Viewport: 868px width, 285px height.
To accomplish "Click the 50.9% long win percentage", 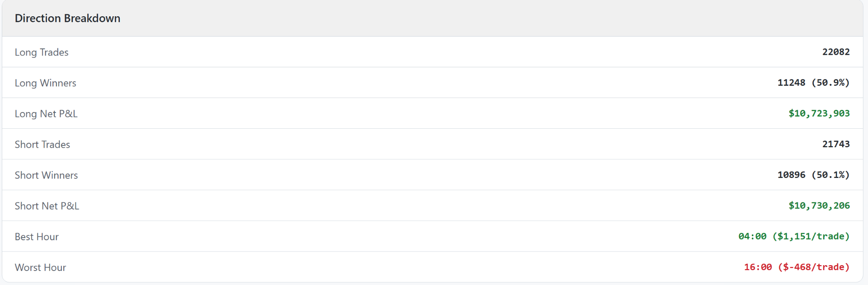I will [830, 83].
